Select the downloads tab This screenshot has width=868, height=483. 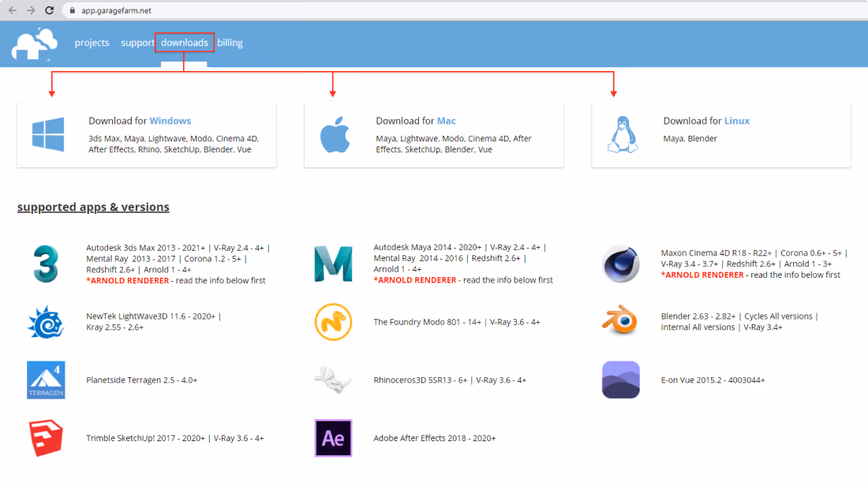click(x=185, y=43)
